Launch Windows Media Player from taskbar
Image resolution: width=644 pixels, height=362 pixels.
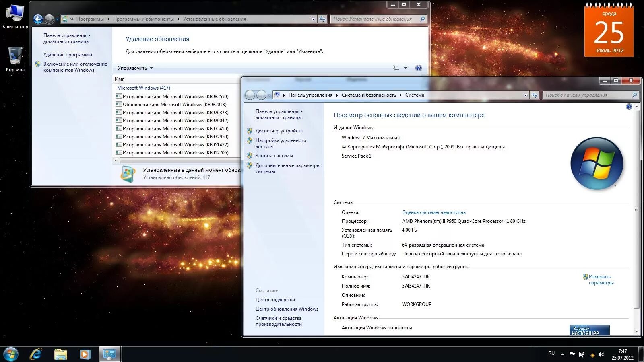click(85, 354)
